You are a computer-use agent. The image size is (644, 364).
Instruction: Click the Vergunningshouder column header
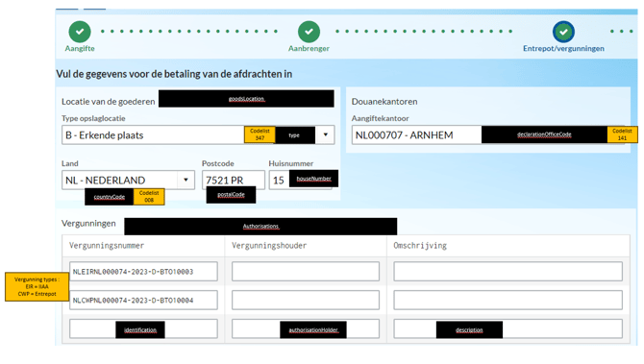(x=269, y=246)
